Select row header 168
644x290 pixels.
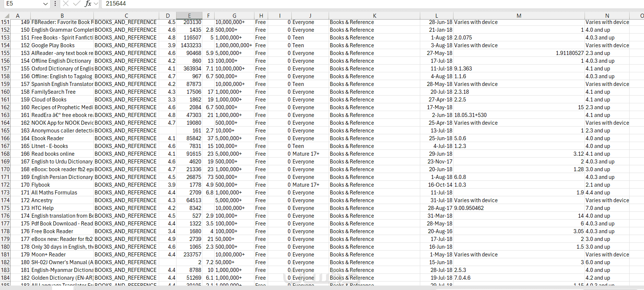(x=5, y=154)
